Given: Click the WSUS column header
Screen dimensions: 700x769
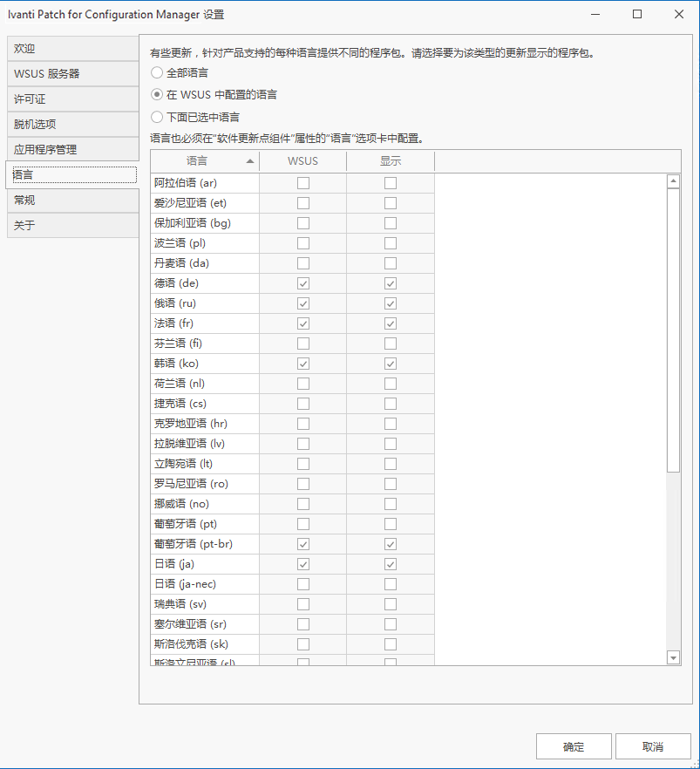Looking at the screenshot, I should click(303, 160).
